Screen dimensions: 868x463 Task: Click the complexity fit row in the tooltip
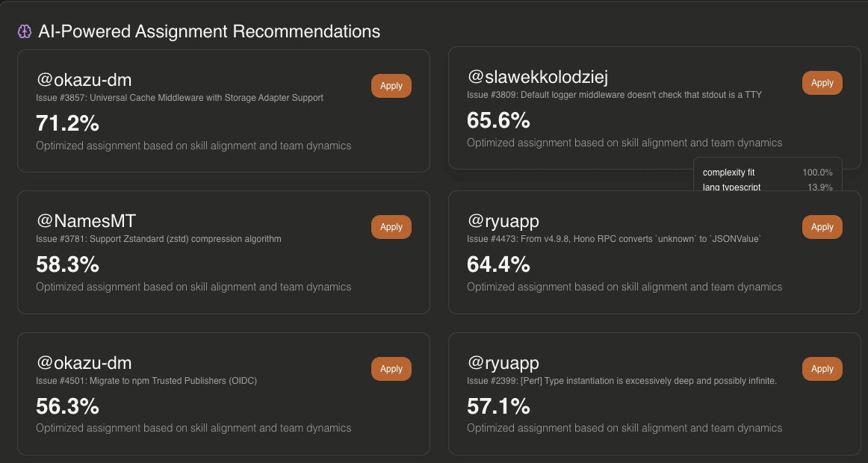[x=767, y=173]
